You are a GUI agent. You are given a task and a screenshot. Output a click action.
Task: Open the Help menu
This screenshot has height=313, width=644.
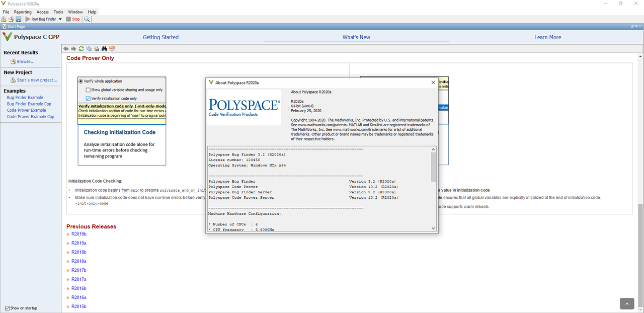pyautogui.click(x=92, y=12)
